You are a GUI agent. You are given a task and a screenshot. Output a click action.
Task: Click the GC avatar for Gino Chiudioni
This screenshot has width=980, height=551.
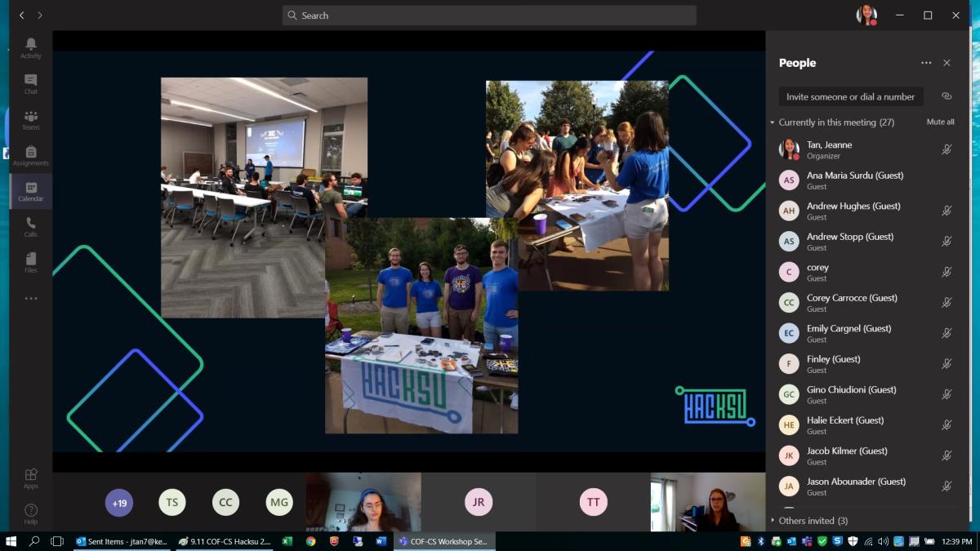(789, 394)
